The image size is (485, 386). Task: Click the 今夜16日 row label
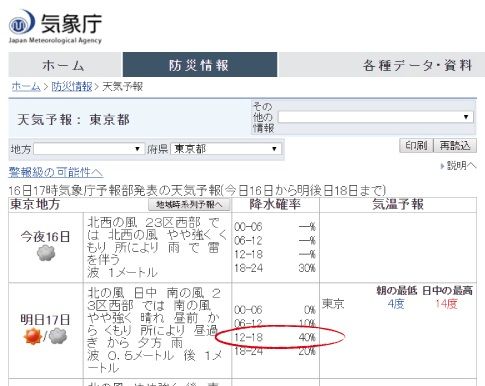pyautogui.click(x=45, y=237)
